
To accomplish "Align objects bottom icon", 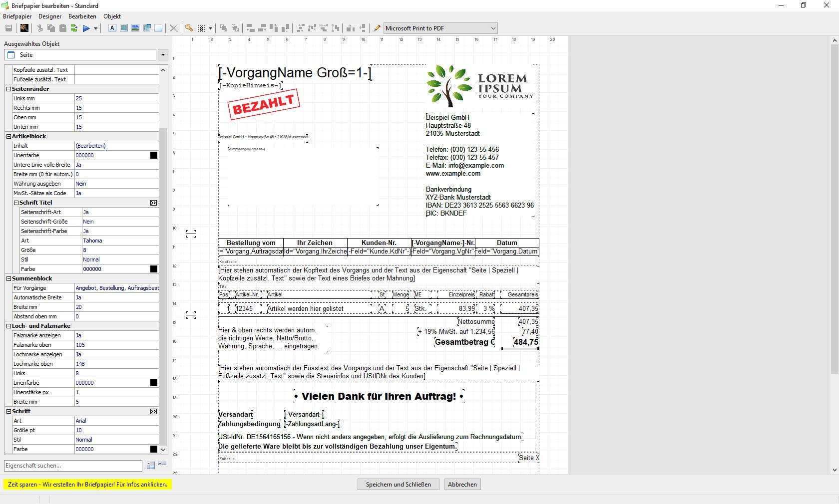I will click(285, 28).
